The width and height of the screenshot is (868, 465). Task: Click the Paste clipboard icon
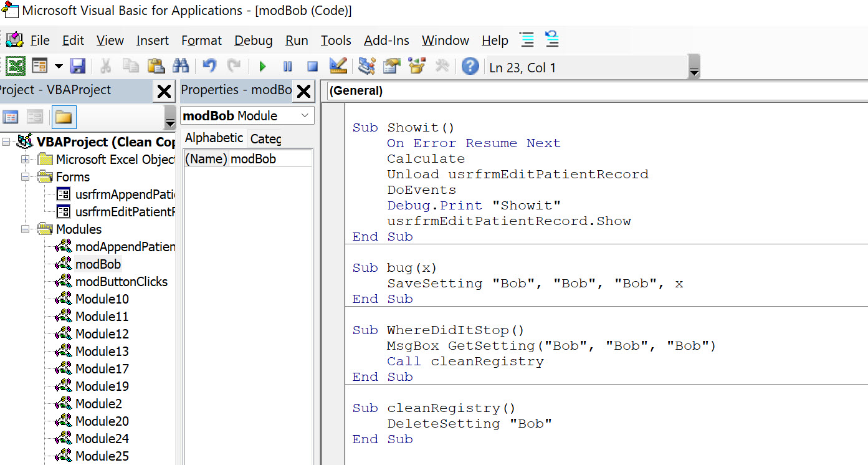coord(156,66)
